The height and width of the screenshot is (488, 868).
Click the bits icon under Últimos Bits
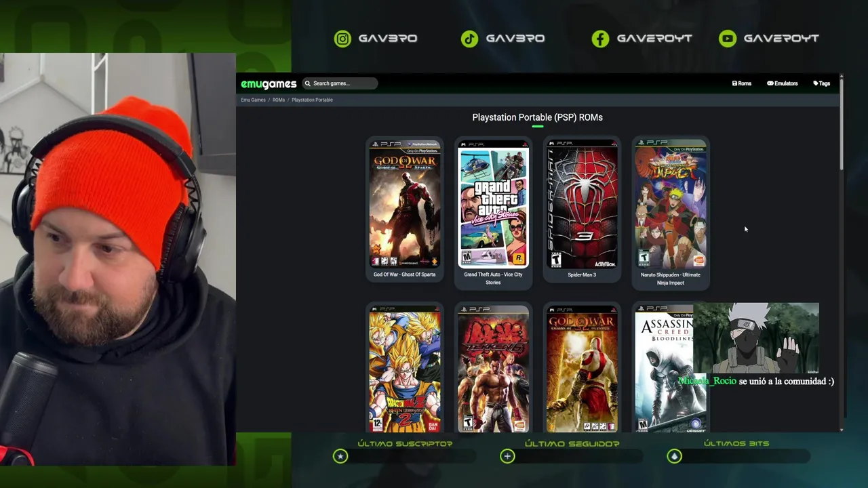tap(674, 456)
